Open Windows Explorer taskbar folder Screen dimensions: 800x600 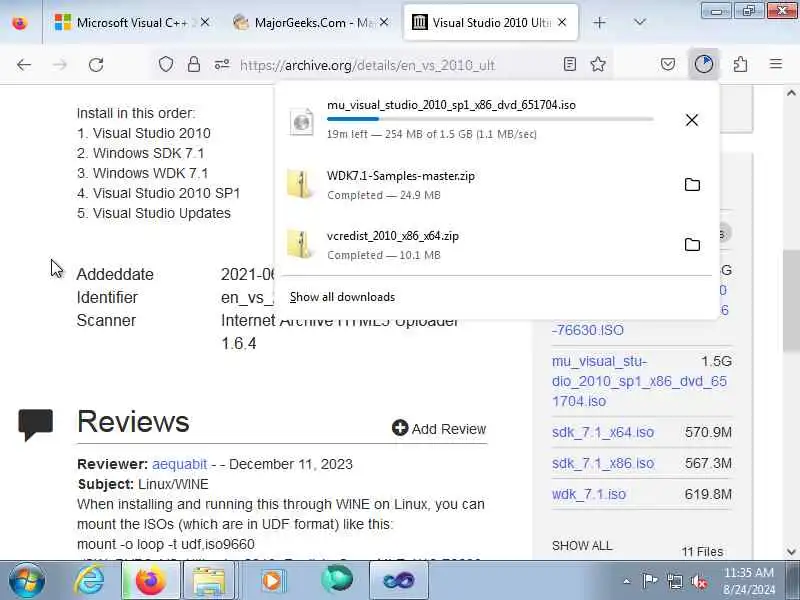point(208,581)
